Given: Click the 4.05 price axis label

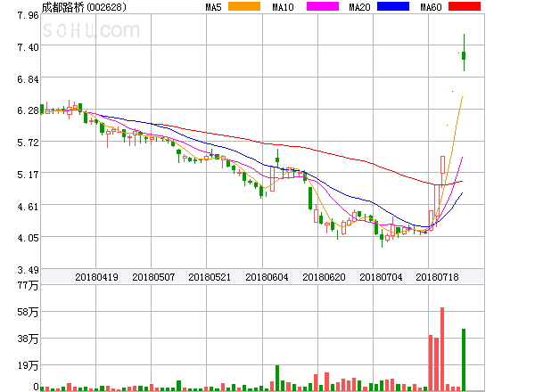Looking at the screenshot, I should [28, 238].
